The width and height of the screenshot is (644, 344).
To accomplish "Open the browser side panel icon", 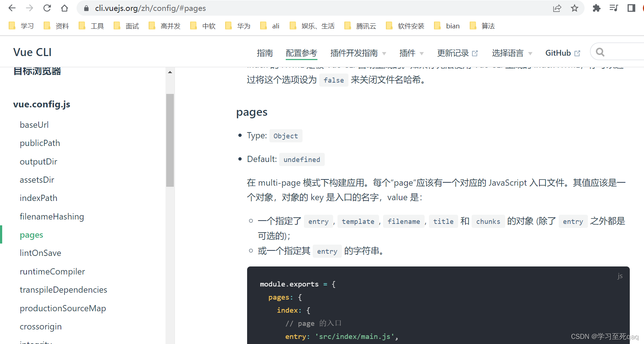I will click(x=632, y=8).
